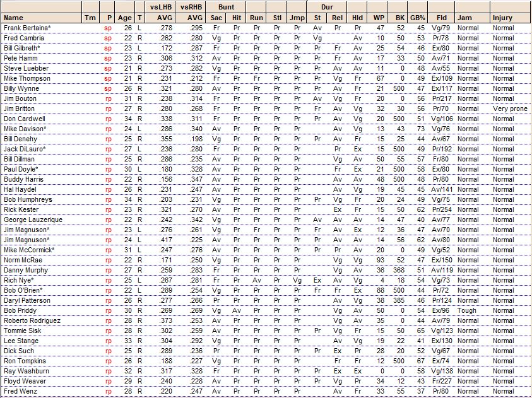Select the BK column header
532x398 pixels.
point(399,18)
